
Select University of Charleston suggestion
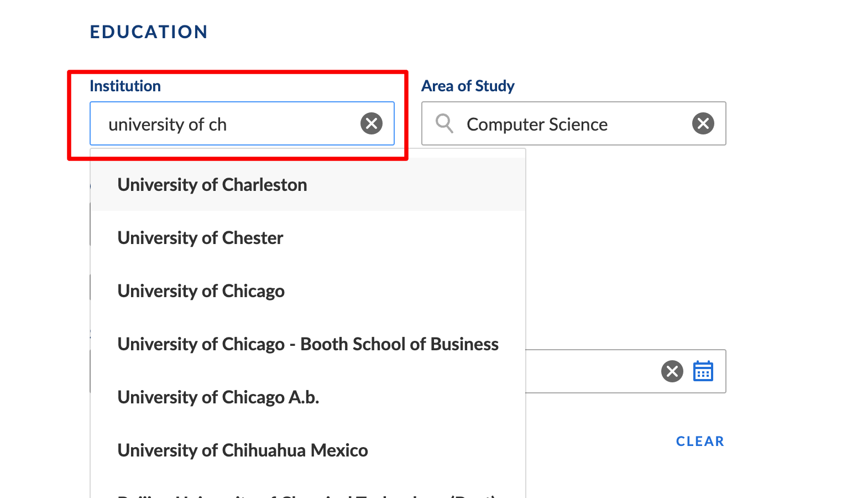(x=212, y=185)
